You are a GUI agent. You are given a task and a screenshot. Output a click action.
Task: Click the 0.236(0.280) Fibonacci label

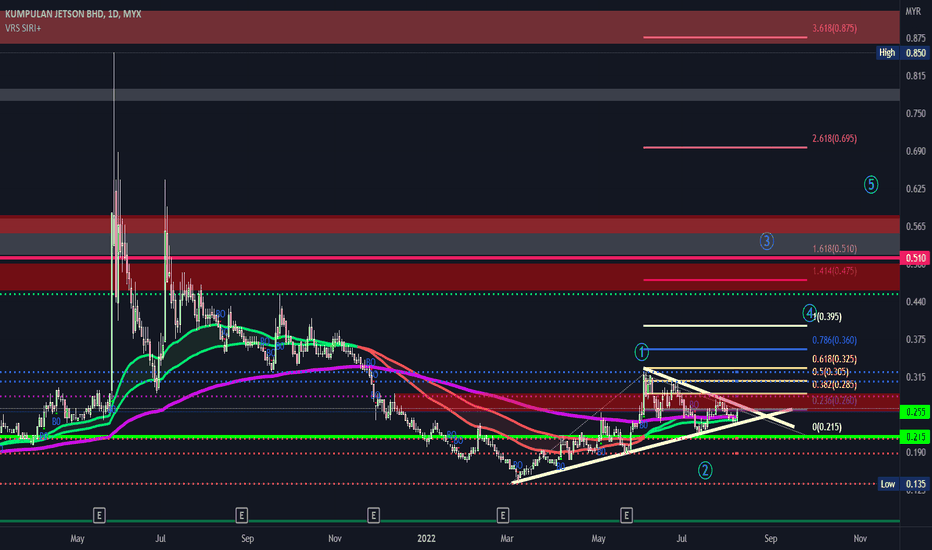[835, 401]
